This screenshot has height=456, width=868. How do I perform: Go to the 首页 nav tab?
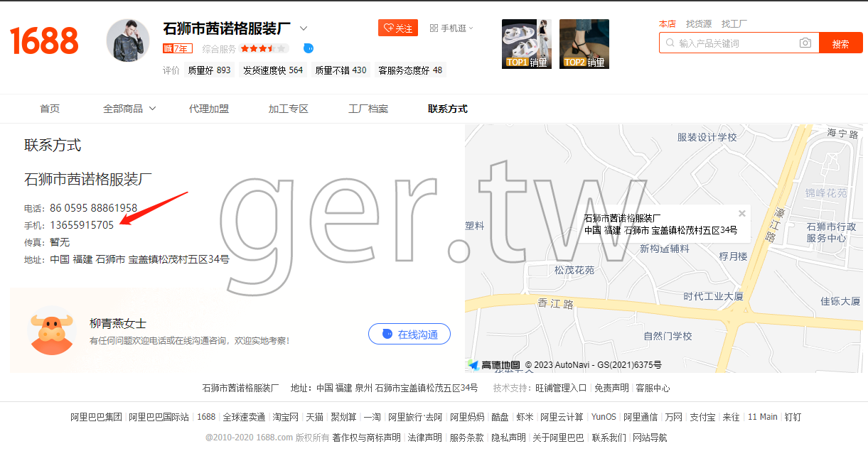pos(50,109)
